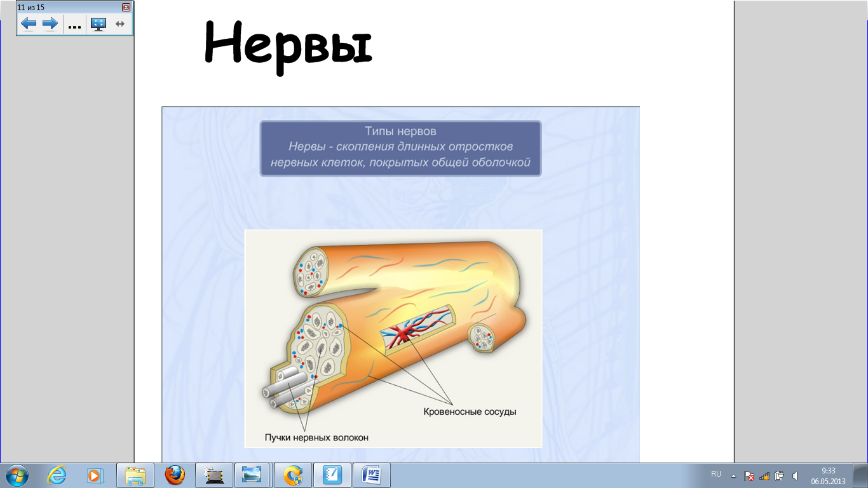This screenshot has height=488, width=868.
Task: Open the network signal tray icon
Action: (764, 475)
